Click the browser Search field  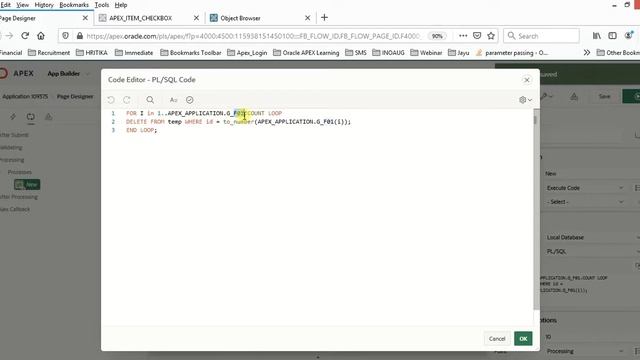coord(541,36)
